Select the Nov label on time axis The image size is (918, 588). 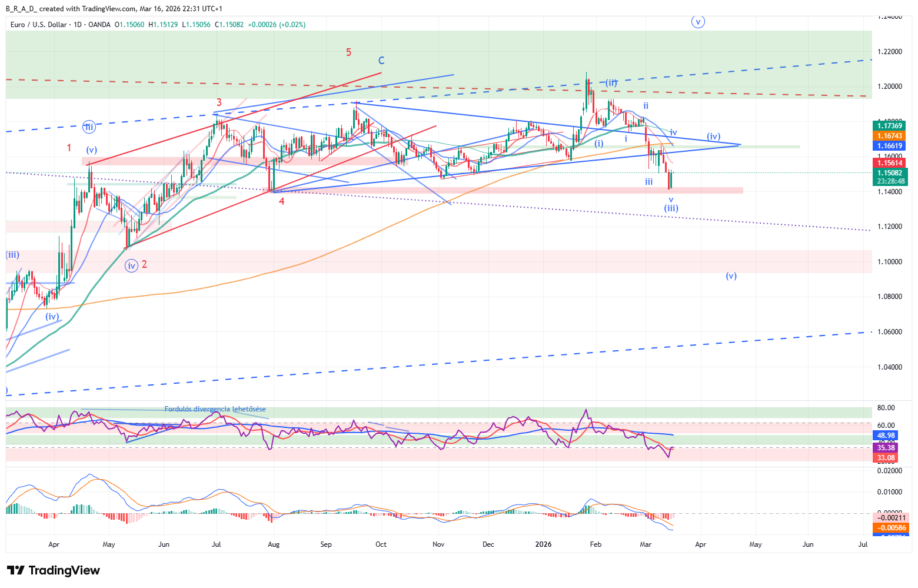(x=438, y=544)
